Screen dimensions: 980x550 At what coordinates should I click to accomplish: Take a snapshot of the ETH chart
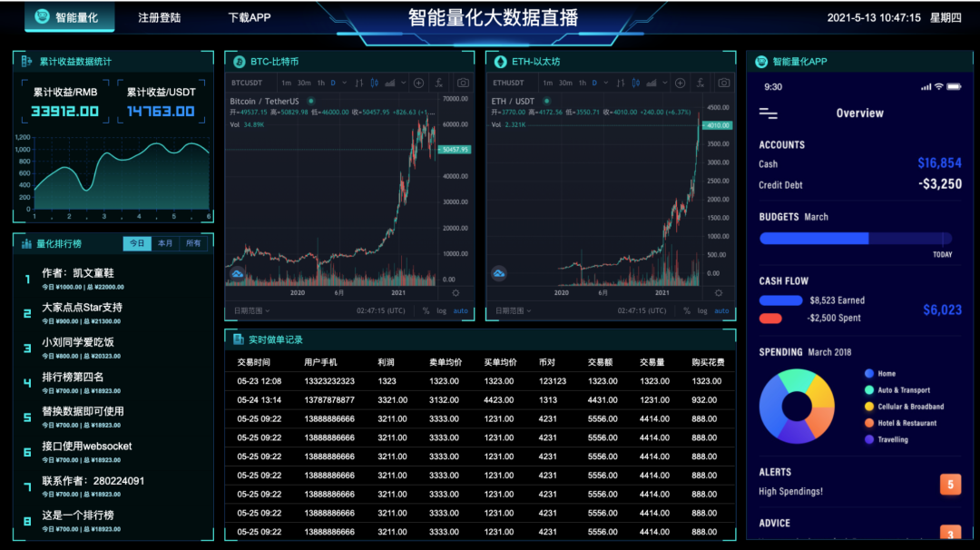(x=724, y=83)
